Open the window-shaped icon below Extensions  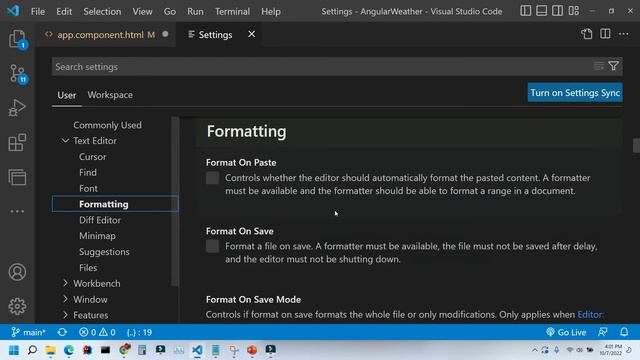[17, 177]
